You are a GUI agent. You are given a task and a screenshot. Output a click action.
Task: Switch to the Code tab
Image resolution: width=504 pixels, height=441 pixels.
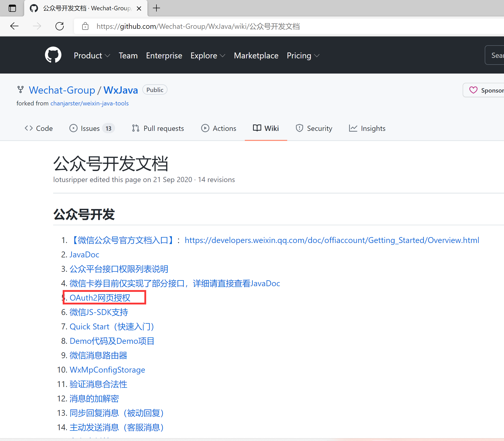point(39,128)
